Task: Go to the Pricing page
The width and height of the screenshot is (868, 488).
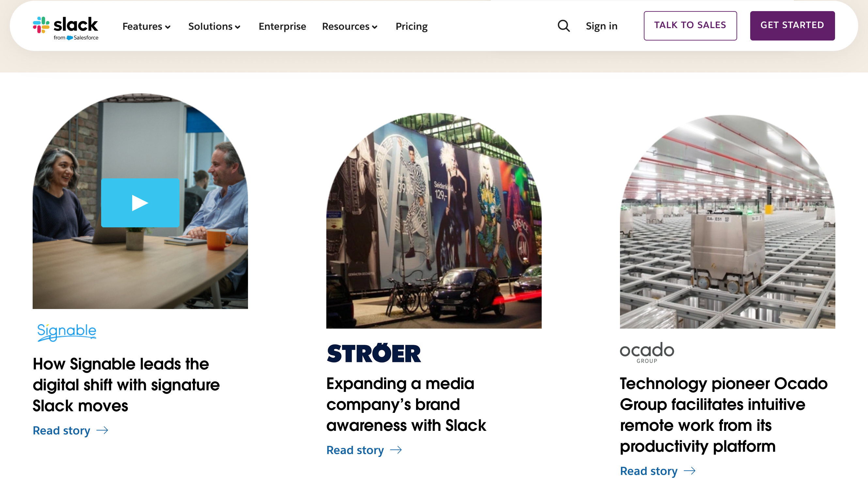Action: [411, 26]
